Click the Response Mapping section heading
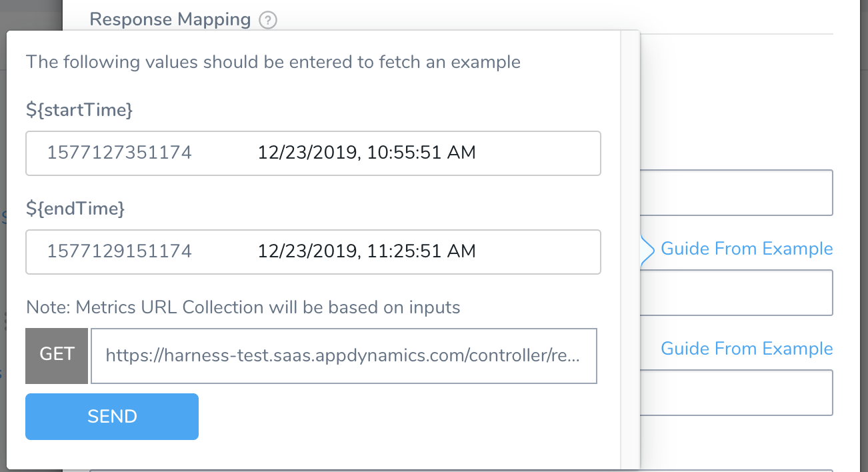 click(x=170, y=19)
